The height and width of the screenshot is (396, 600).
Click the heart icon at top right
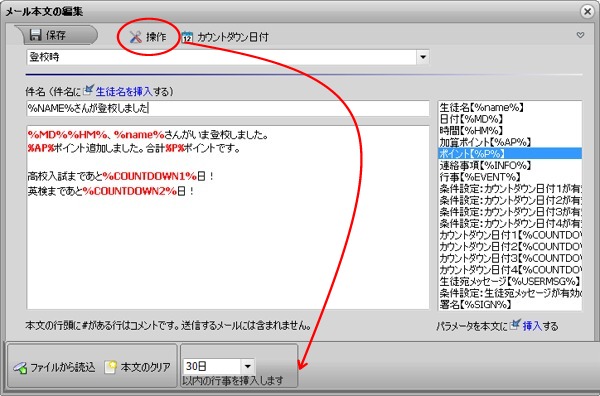click(x=580, y=35)
